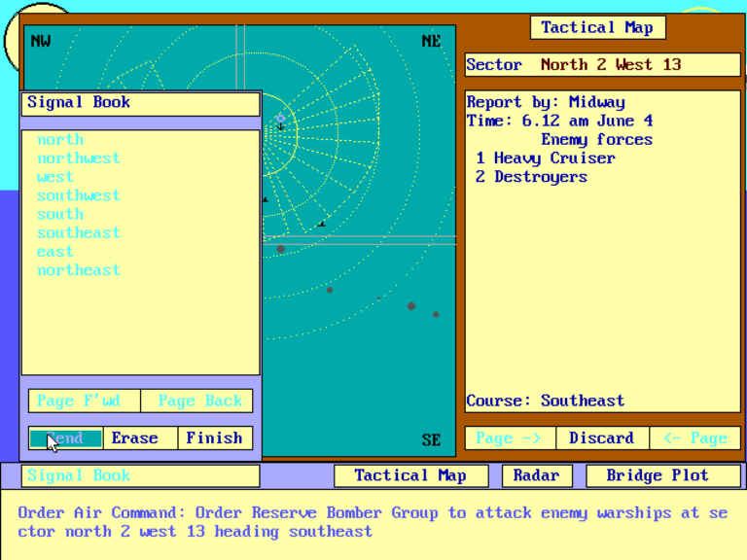Click the blue diamond marker on map
This screenshot has width=747, height=560.
click(x=280, y=119)
